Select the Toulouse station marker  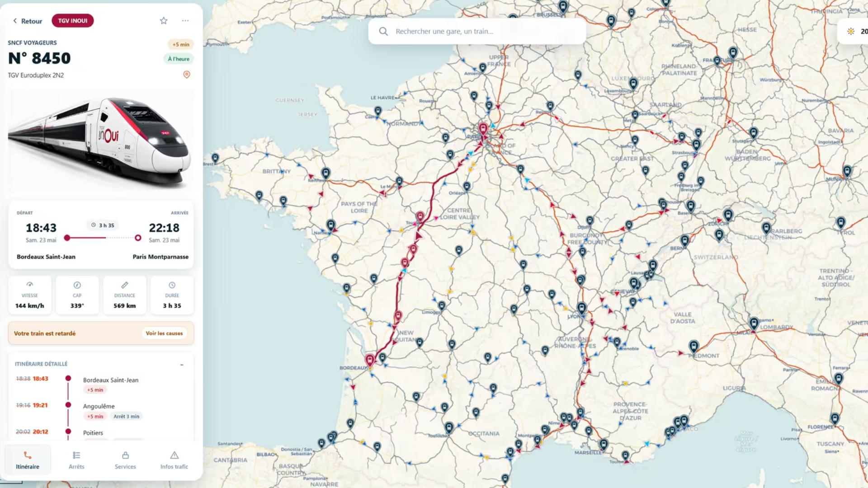click(x=449, y=427)
